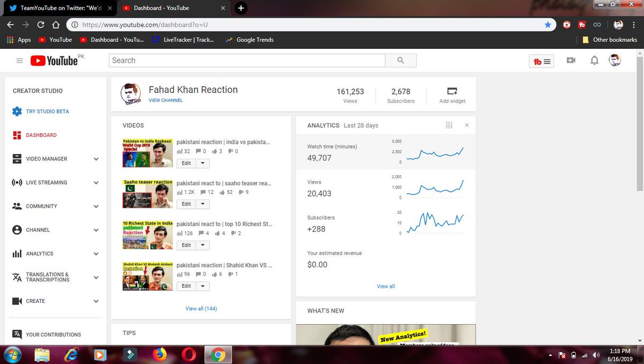Close the Analytics widget
Screen dimensions: 644x364
[x=466, y=125]
